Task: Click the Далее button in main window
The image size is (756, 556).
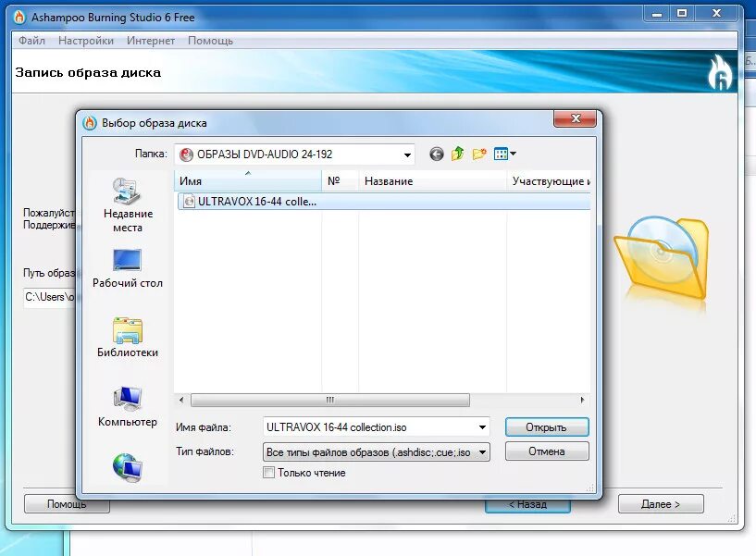Action: click(x=661, y=504)
